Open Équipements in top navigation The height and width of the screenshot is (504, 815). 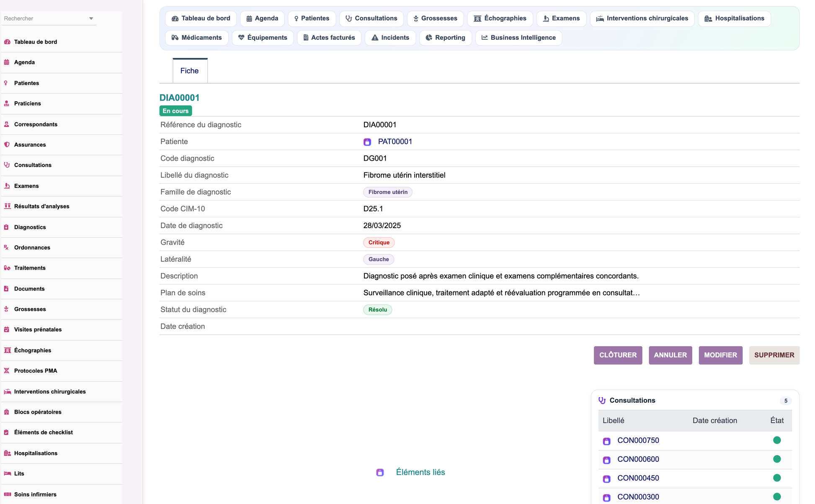(263, 38)
